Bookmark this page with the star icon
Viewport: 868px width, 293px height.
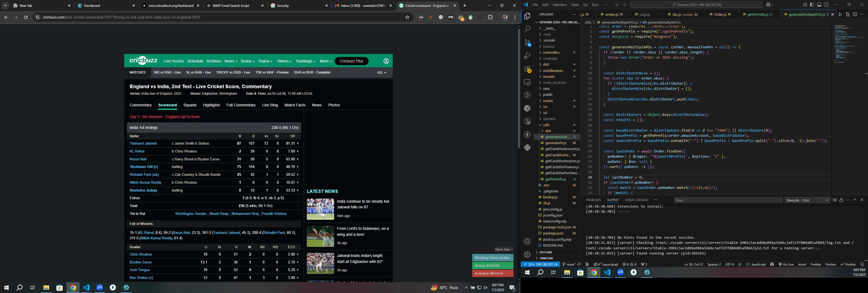(x=407, y=17)
